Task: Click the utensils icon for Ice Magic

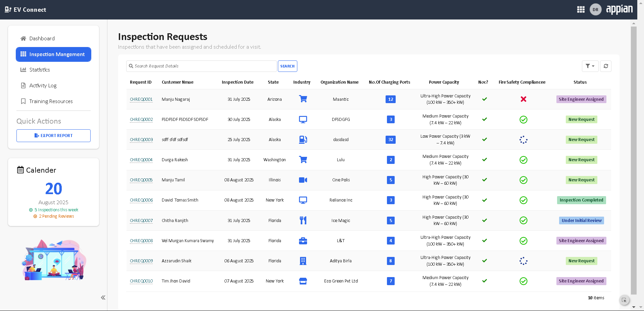Action: [x=303, y=220]
